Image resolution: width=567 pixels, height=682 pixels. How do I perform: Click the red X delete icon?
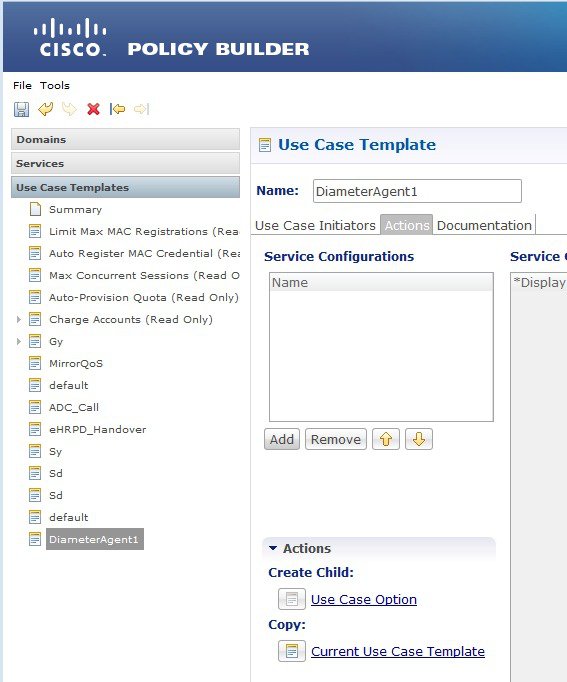point(93,109)
